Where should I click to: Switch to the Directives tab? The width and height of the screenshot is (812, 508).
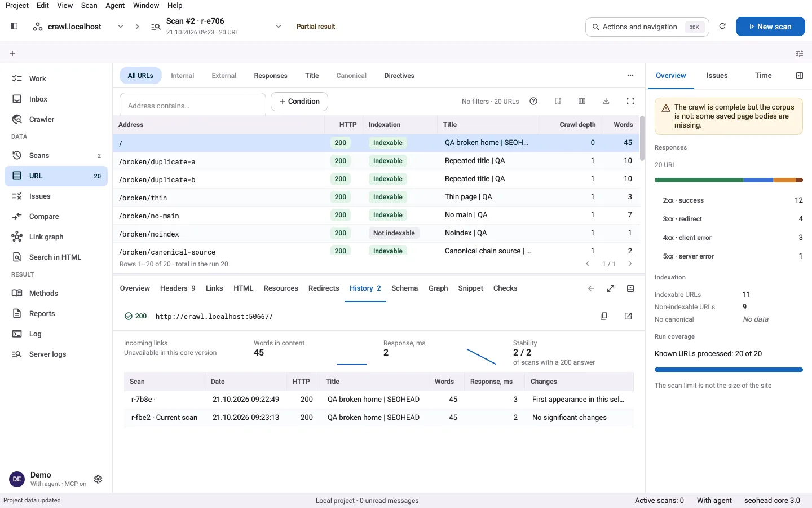pyautogui.click(x=399, y=76)
